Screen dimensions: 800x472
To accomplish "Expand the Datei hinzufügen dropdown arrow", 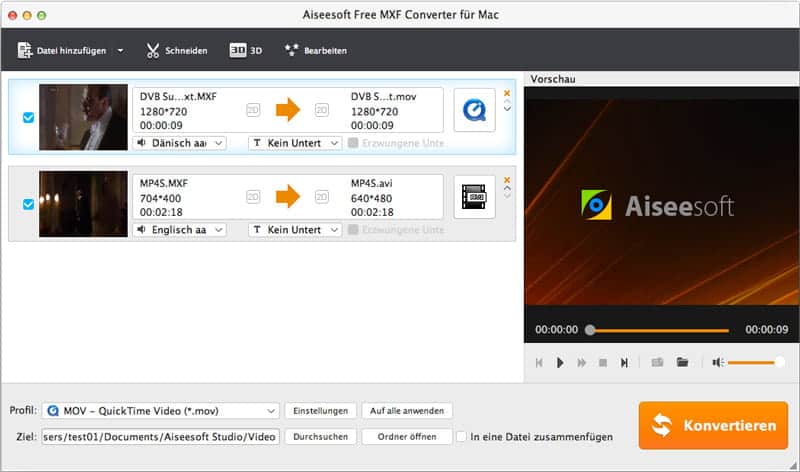I will (x=120, y=51).
